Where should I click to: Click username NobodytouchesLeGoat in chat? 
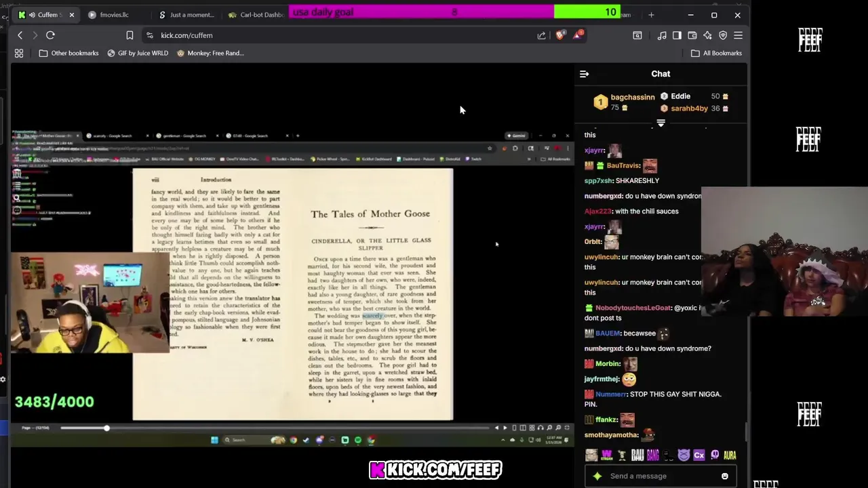(x=633, y=308)
